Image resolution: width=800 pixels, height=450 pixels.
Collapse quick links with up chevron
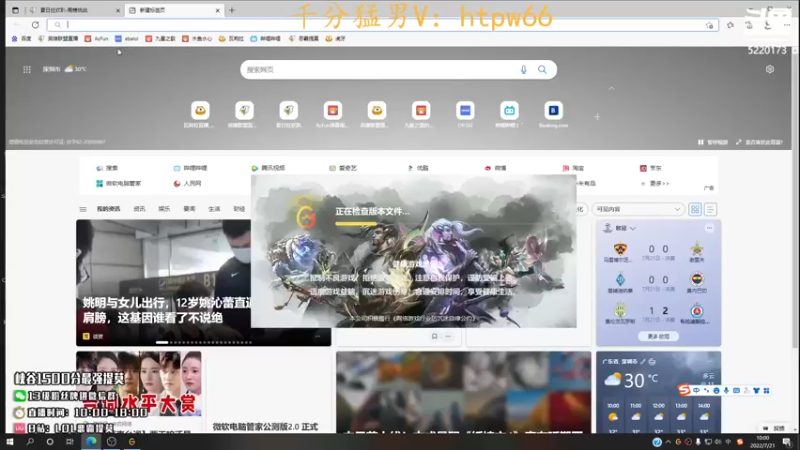[611, 88]
